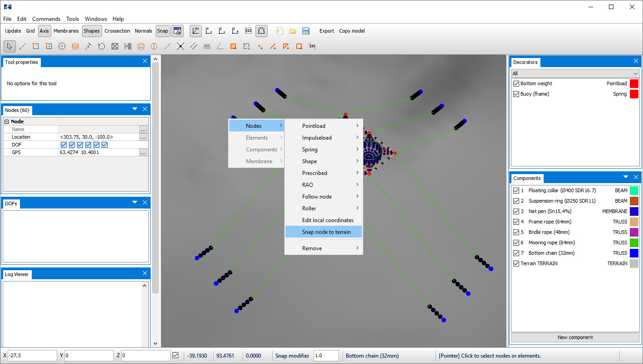643x364 pixels.
Task: Activate the rotate arrow tool
Action: pyautogui.click(x=102, y=46)
